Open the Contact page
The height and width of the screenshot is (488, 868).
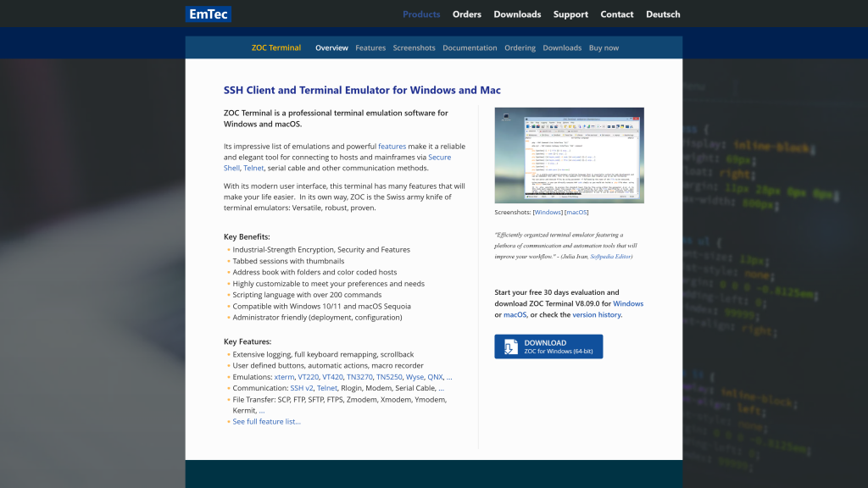tap(617, 14)
